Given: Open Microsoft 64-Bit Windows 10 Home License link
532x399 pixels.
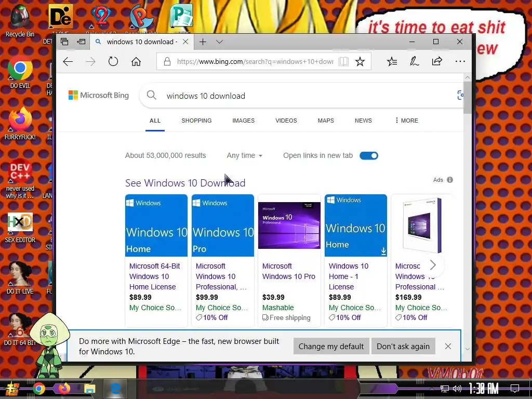Looking at the screenshot, I should click(x=155, y=276).
